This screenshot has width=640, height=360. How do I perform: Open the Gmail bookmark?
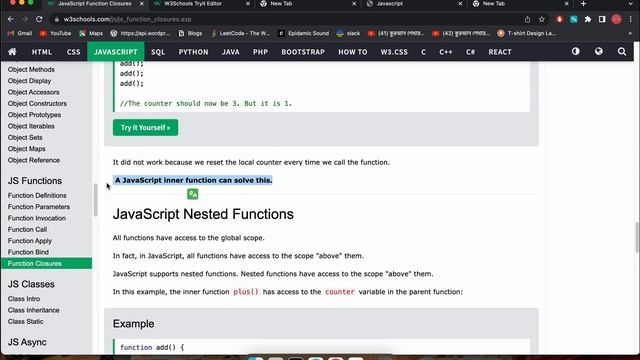20,33
